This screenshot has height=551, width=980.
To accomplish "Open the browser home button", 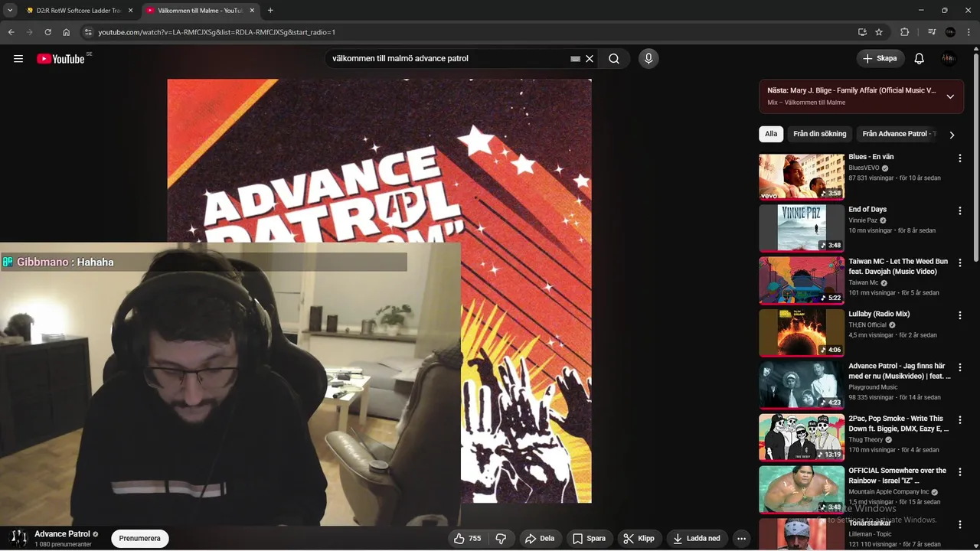I will point(66,32).
